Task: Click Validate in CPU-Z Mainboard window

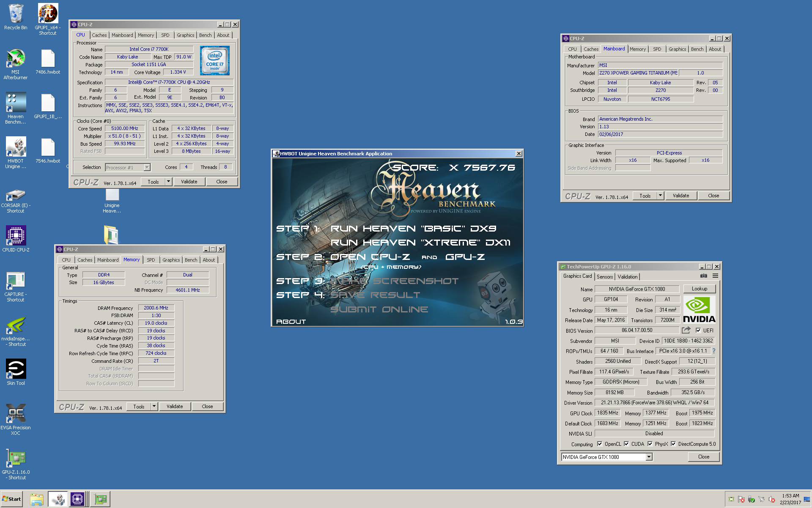Action: pos(681,196)
